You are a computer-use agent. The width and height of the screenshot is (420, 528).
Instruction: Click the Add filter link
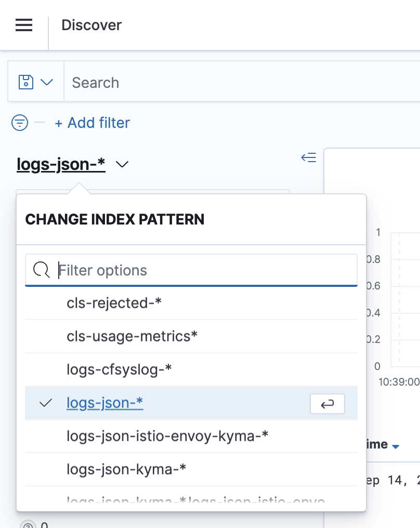tap(92, 123)
